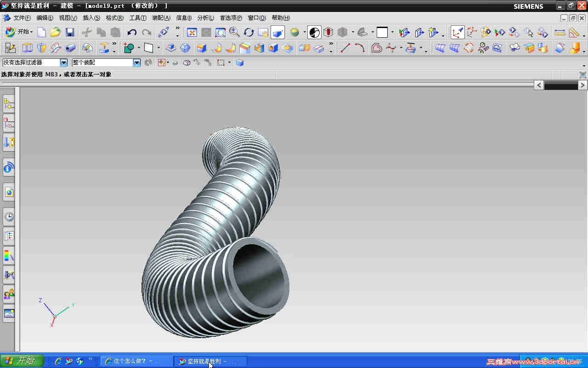Viewport: 588px width, 368px height.
Task: Click the Extrude feature icon
Action: click(x=28, y=48)
